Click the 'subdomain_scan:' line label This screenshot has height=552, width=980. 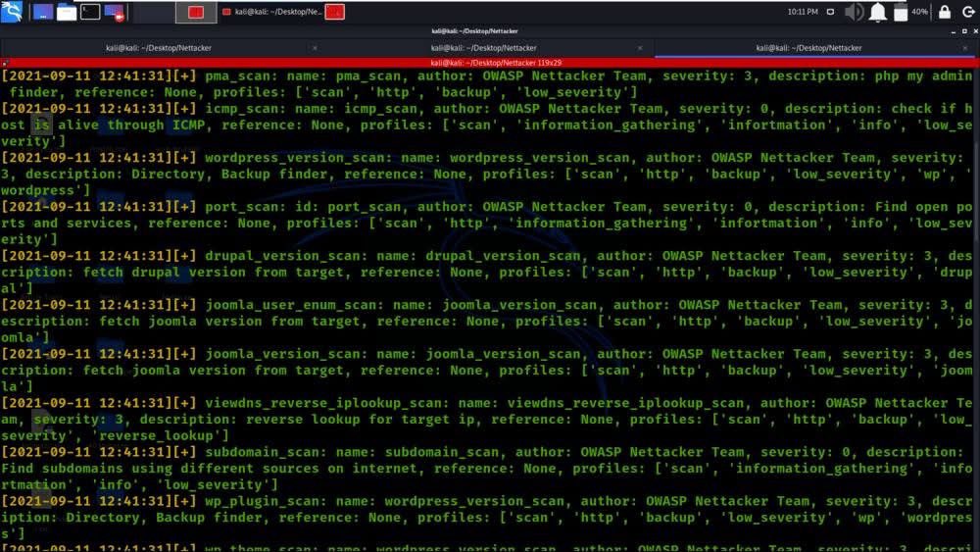click(x=267, y=452)
